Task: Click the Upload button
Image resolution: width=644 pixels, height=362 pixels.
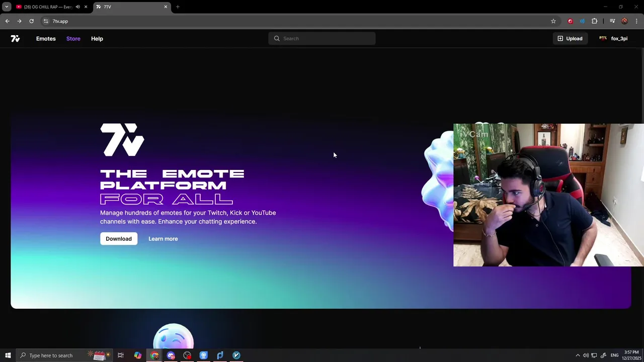Action: 570,39
